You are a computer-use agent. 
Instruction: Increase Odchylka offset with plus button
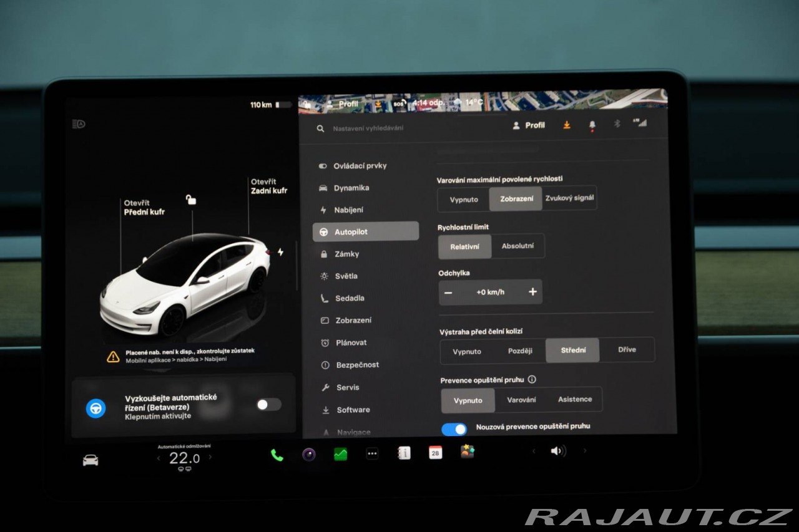point(532,292)
